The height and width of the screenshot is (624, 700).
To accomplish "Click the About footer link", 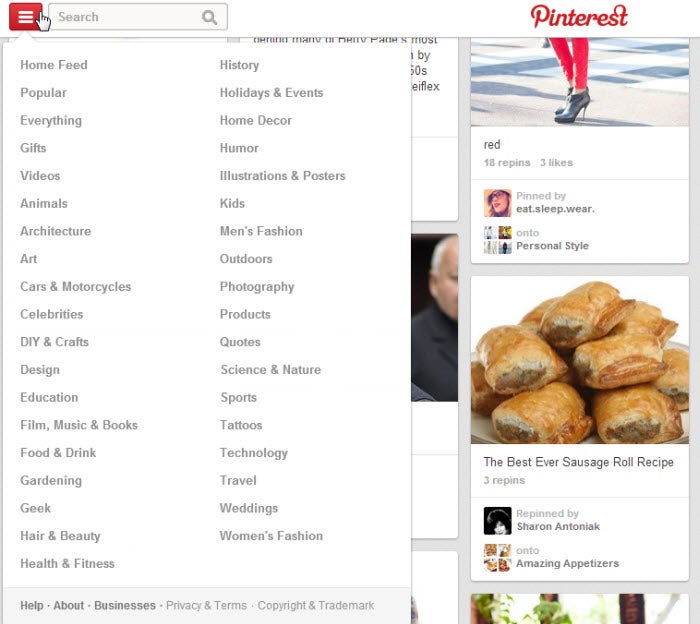I will [68, 606].
